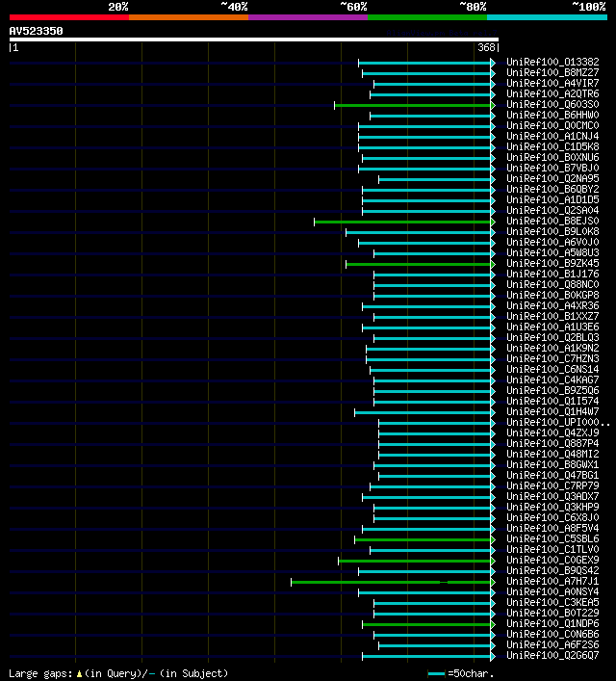
Task: Select the UniRef100_Q1NDP6 label
Action: [552, 623]
